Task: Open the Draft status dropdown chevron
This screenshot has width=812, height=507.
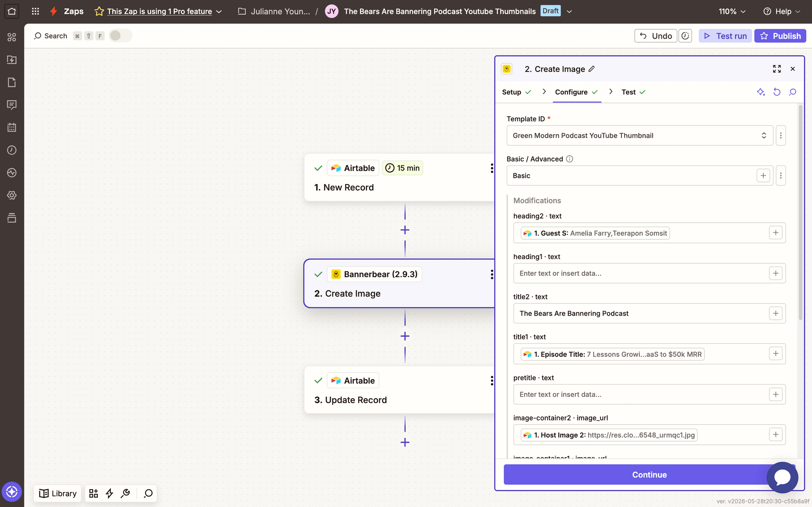Action: [x=569, y=11]
